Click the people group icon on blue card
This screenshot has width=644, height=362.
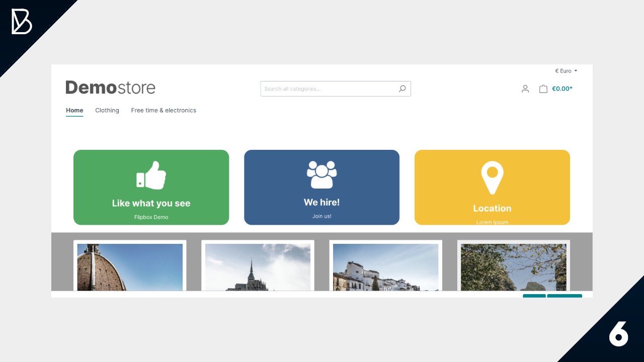(x=321, y=174)
